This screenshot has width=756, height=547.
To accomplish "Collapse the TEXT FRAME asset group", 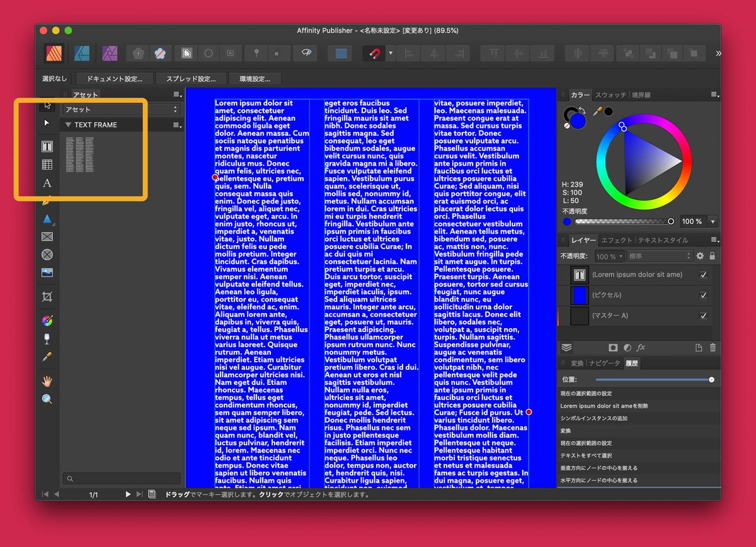I will (68, 125).
